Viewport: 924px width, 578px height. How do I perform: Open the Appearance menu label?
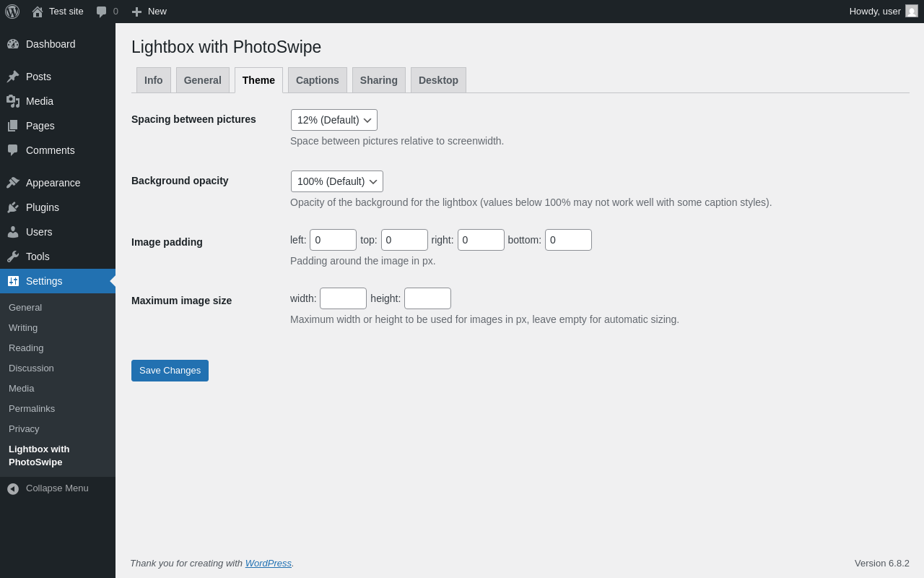[x=53, y=183]
